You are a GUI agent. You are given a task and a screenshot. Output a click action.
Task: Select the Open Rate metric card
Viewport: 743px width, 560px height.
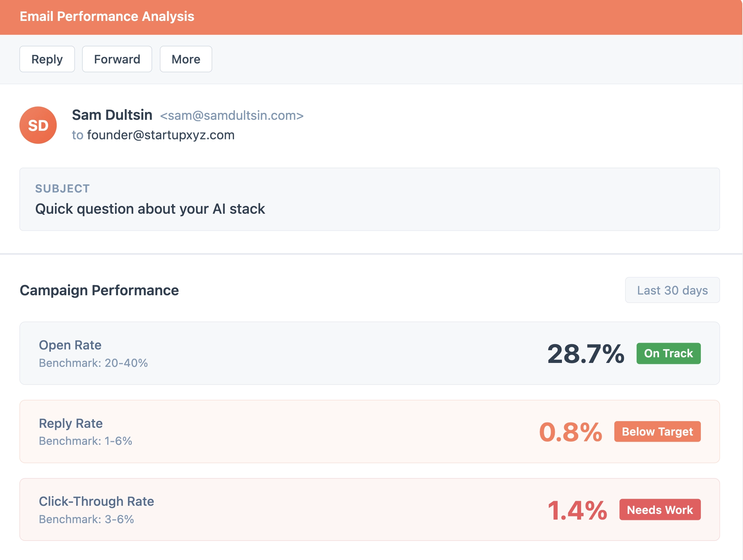(371, 353)
